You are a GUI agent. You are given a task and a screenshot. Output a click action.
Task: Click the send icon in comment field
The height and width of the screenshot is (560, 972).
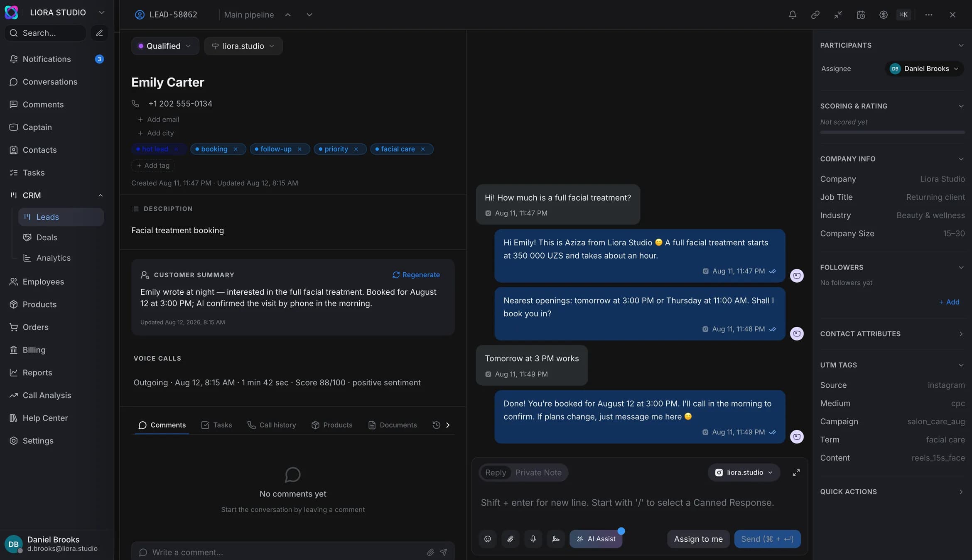coord(444,552)
